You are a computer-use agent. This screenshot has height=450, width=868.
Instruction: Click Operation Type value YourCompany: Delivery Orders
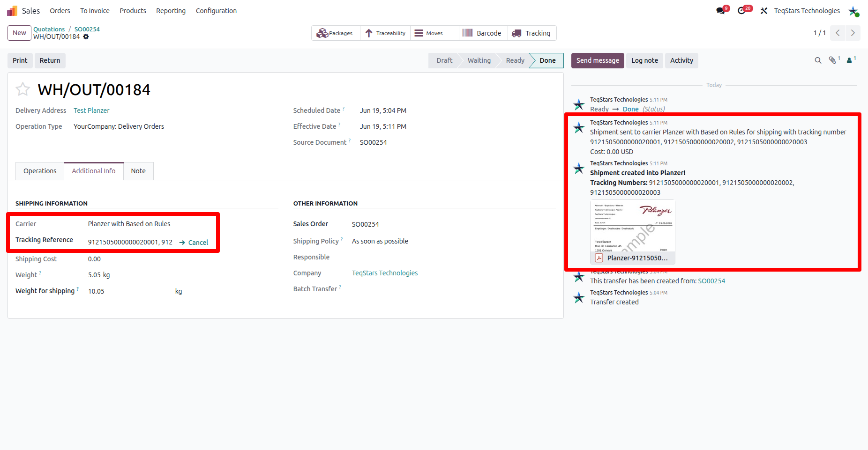[119, 126]
